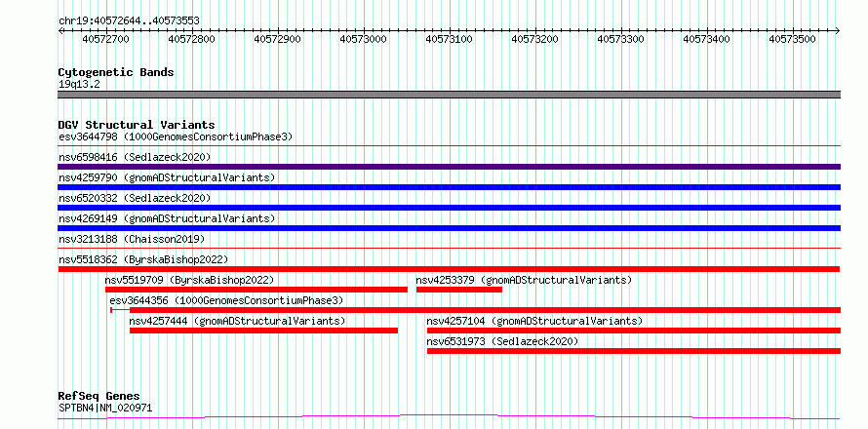The height and width of the screenshot is (429, 868).
Task: Click the nsv4257444 (gnomADStructuralVariants) label
Action: pyautogui.click(x=238, y=321)
